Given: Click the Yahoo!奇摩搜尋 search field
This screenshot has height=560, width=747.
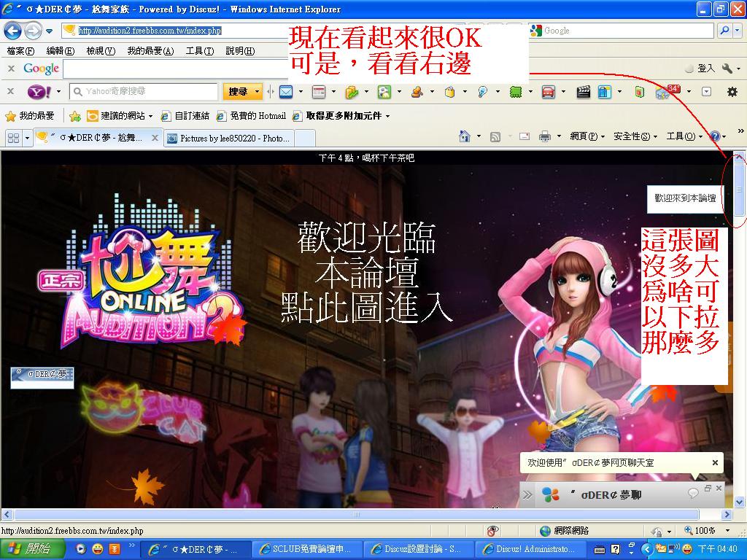Looking at the screenshot, I should point(144,91).
